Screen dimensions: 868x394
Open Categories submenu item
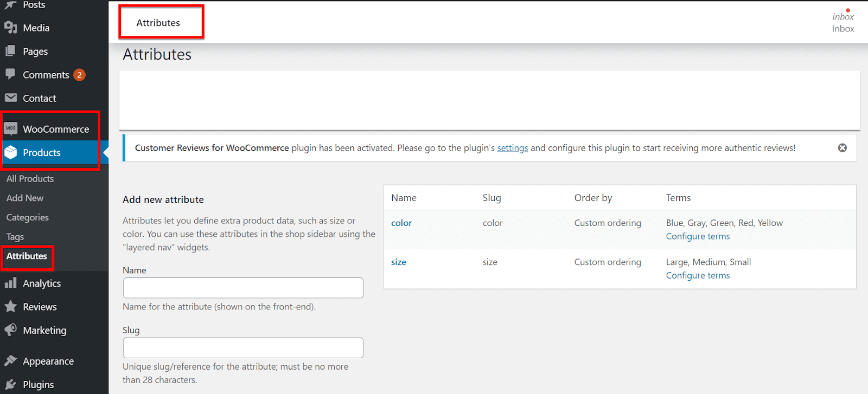(28, 217)
